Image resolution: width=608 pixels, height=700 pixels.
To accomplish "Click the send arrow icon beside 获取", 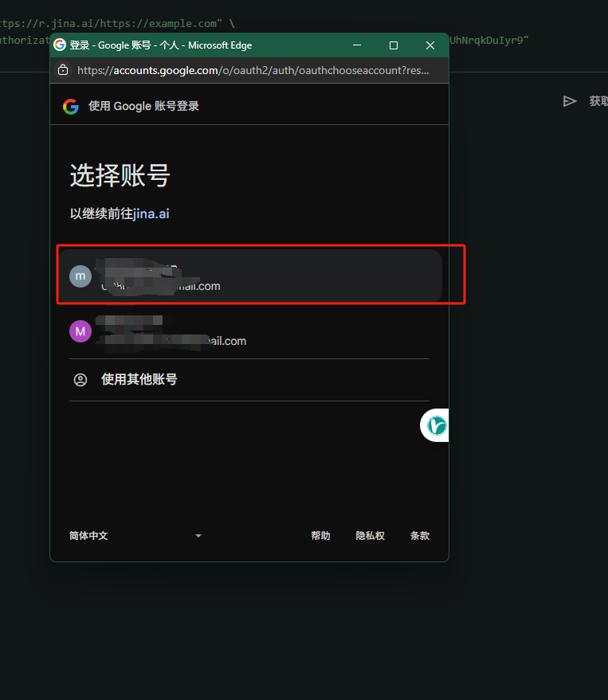I will click(569, 101).
